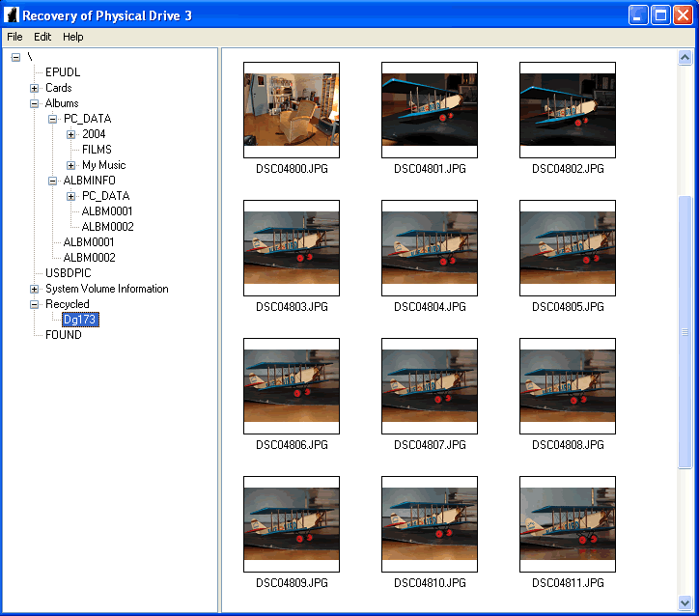Image resolution: width=699 pixels, height=616 pixels.
Task: Click the app icon in the title bar
Action: pyautogui.click(x=12, y=15)
